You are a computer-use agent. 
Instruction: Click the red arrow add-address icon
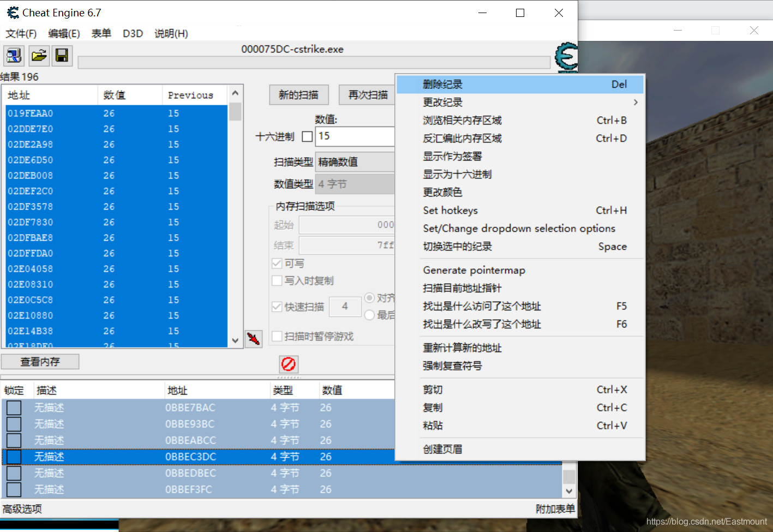tap(254, 339)
